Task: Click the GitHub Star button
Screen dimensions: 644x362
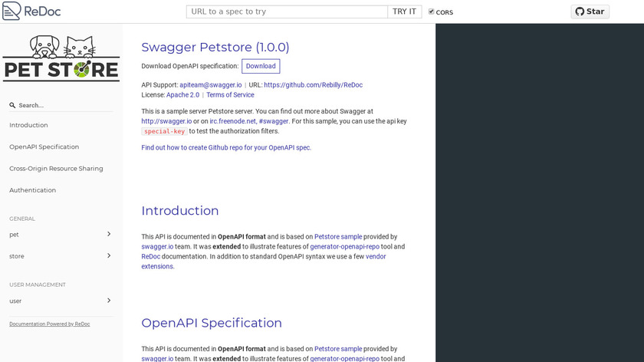Action: pos(590,12)
